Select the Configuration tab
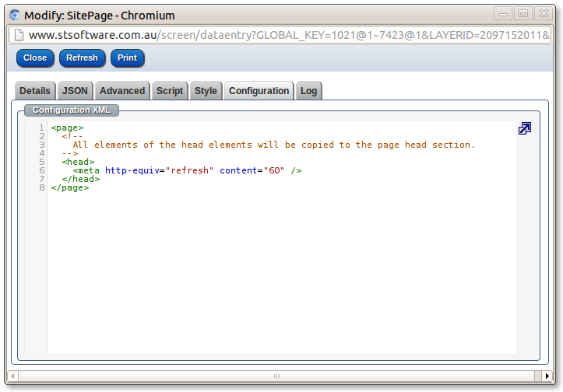 click(x=259, y=91)
